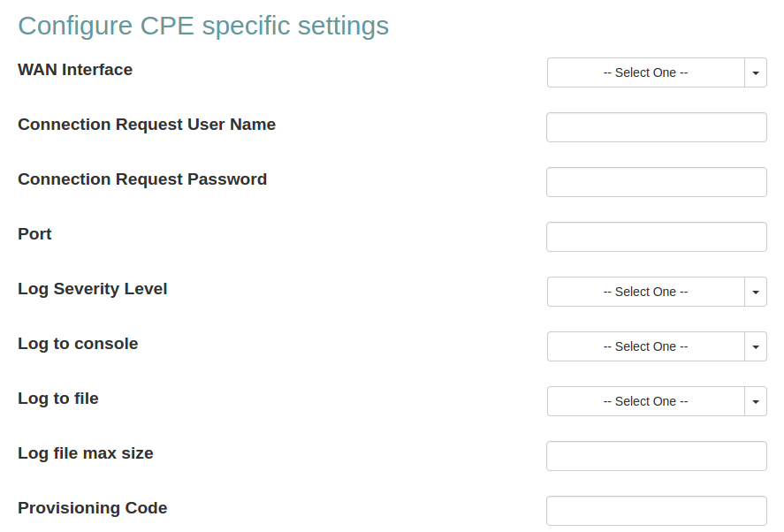Click the Log to console caret arrow

pos(756,346)
